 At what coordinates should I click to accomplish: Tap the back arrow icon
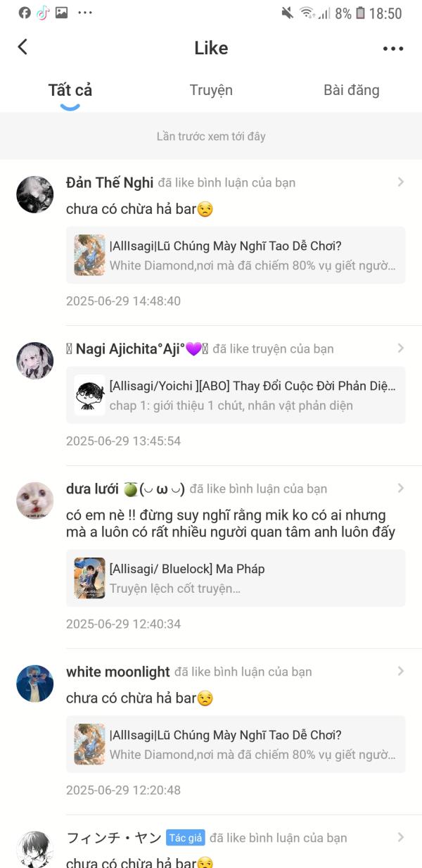click(23, 47)
